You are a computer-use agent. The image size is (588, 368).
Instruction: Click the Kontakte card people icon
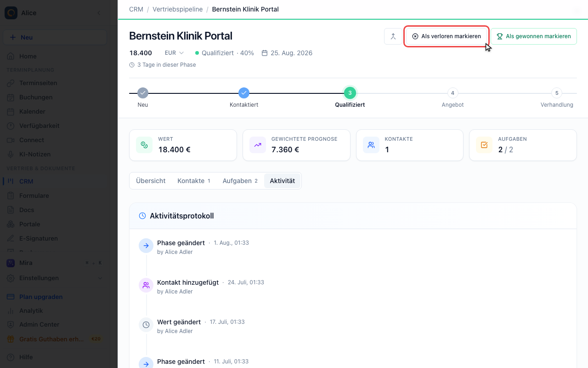(371, 145)
